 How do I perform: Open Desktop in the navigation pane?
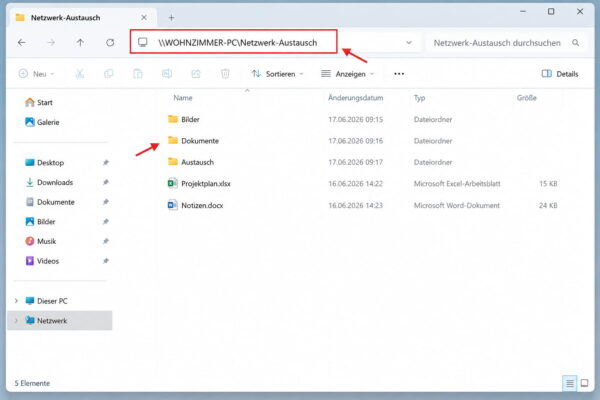(44, 163)
